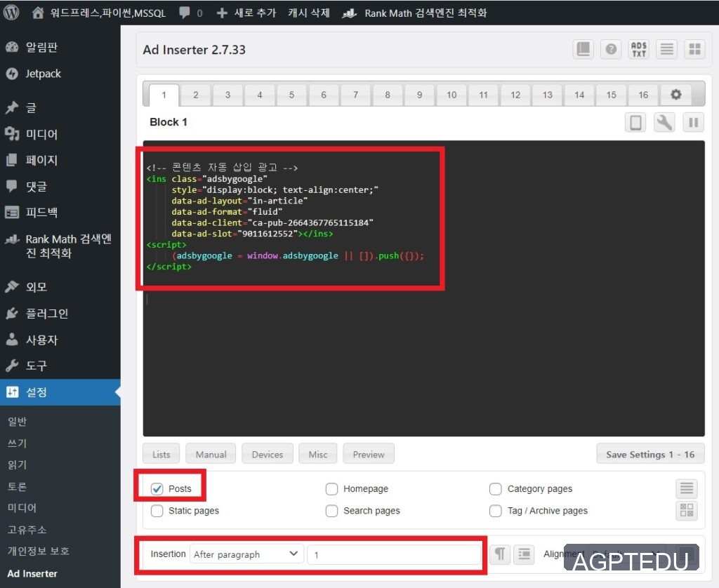
Task: Open 개인정보 보호 submenu
Action: point(38,551)
